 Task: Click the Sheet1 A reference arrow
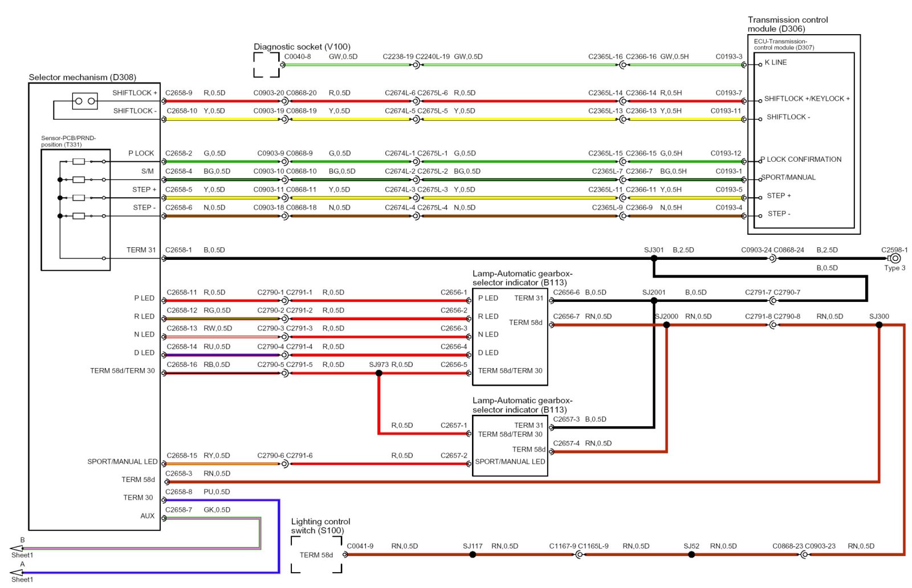(x=17, y=573)
